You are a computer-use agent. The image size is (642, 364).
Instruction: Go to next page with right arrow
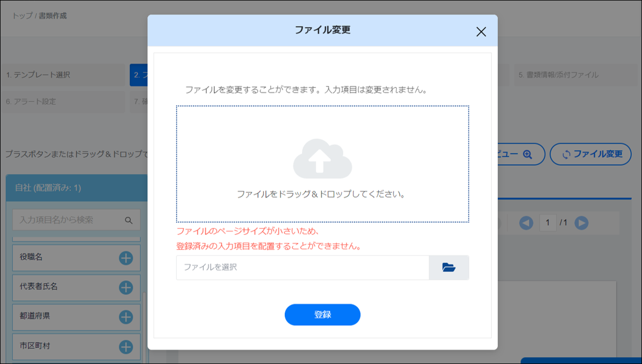click(x=581, y=223)
